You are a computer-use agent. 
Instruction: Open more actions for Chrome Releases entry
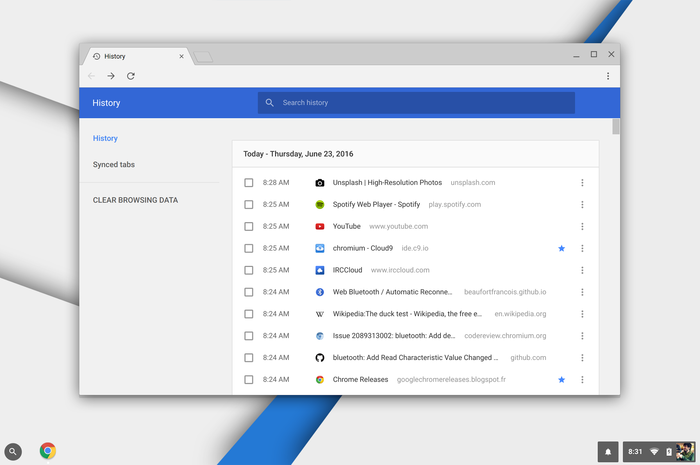[582, 379]
